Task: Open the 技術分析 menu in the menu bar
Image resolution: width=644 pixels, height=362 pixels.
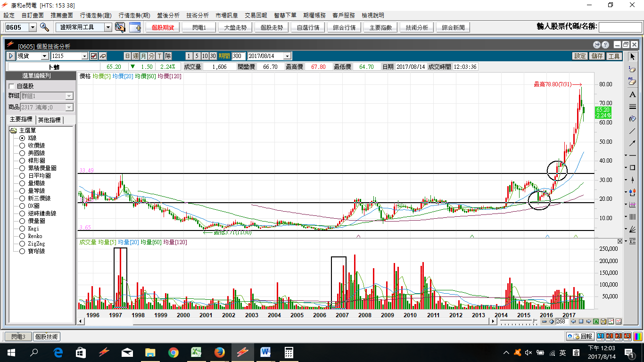Action: [x=198, y=16]
